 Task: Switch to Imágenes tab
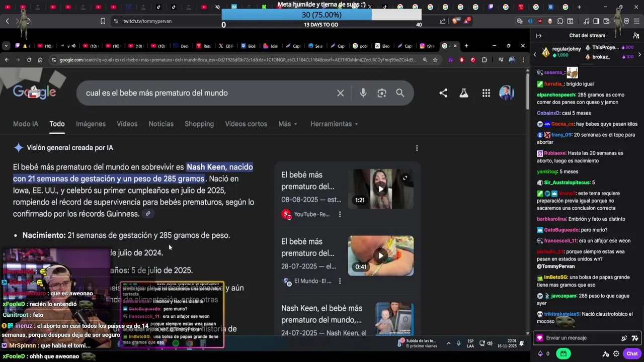(91, 124)
